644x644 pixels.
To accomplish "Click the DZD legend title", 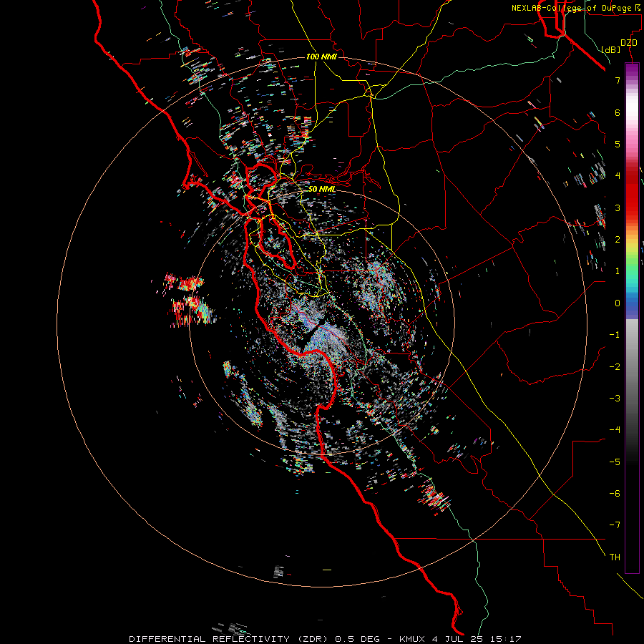I will (x=629, y=43).
